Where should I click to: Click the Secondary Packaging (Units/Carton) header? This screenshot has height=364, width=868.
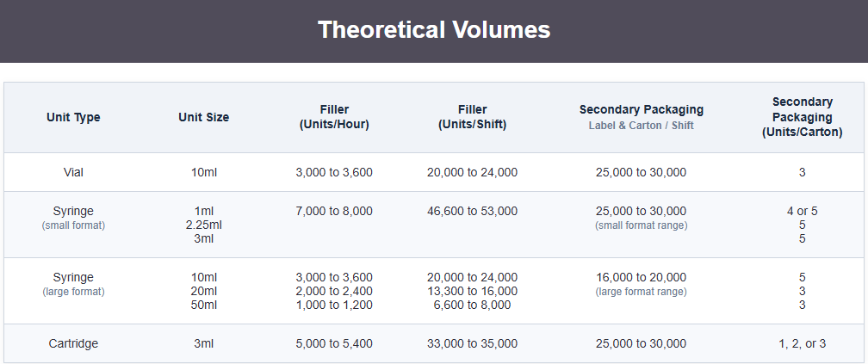pyautogui.click(x=802, y=117)
